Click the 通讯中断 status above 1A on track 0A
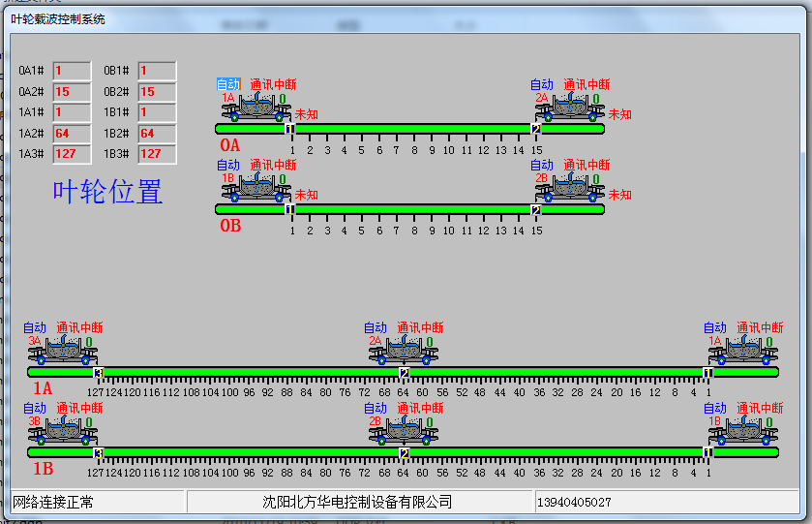The height and width of the screenshot is (524, 812). 274,84
